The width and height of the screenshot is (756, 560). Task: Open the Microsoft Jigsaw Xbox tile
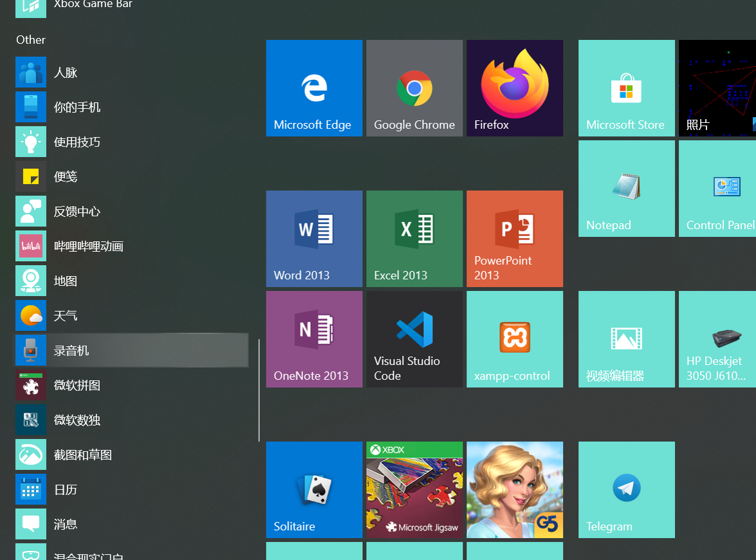[x=414, y=490]
